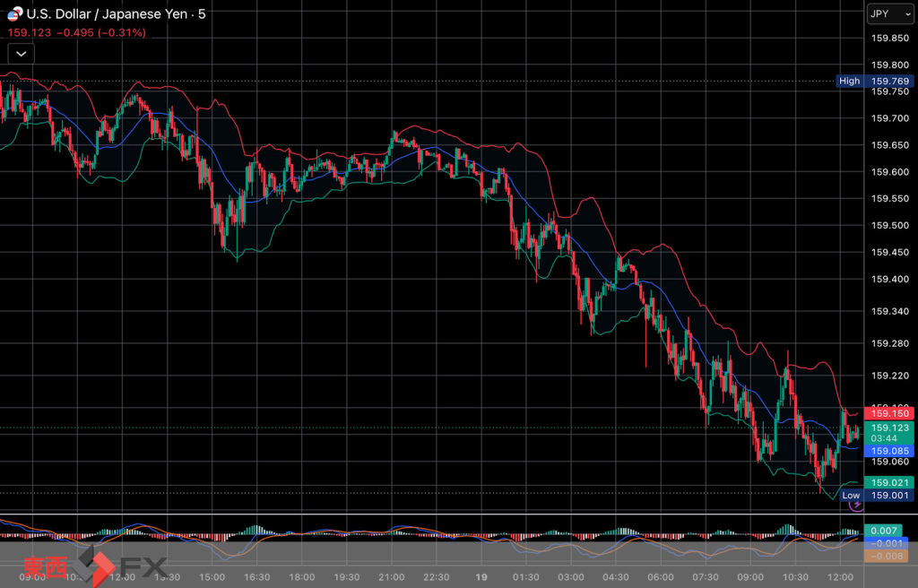Click the 159.800 price axis label
918x588 pixels.
click(890, 65)
